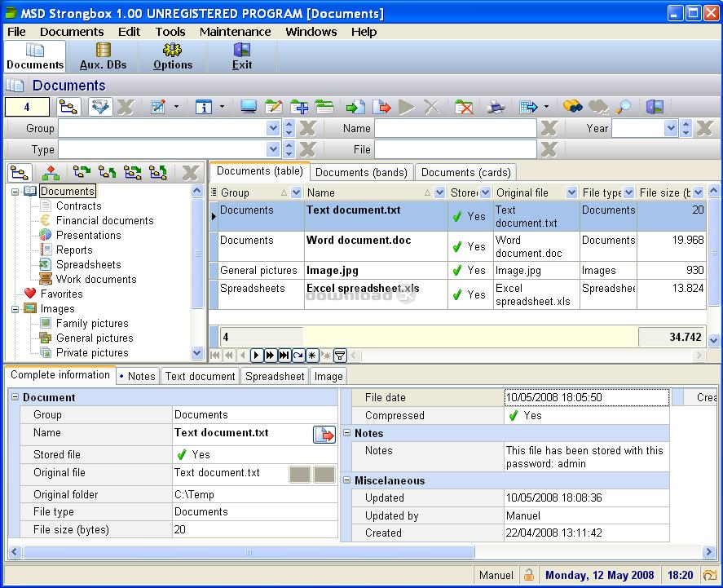Open the File menu
The width and height of the screenshot is (723, 588).
[x=16, y=32]
